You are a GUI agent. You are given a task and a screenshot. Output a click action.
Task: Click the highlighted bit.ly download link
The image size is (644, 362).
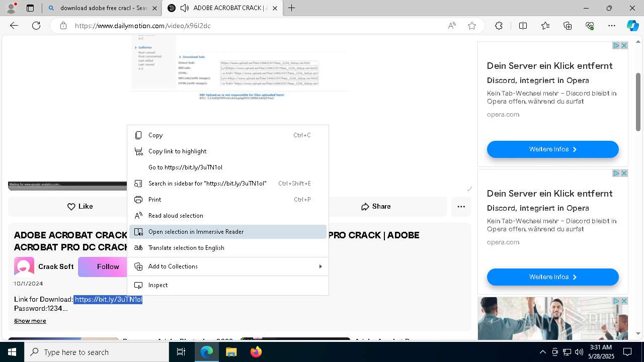108,300
